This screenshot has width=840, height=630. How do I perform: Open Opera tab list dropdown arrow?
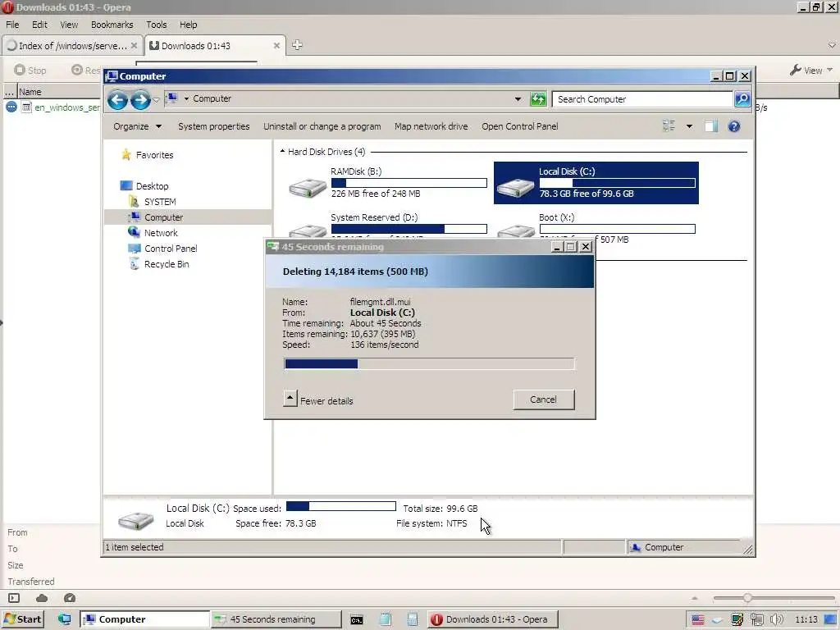click(832, 46)
